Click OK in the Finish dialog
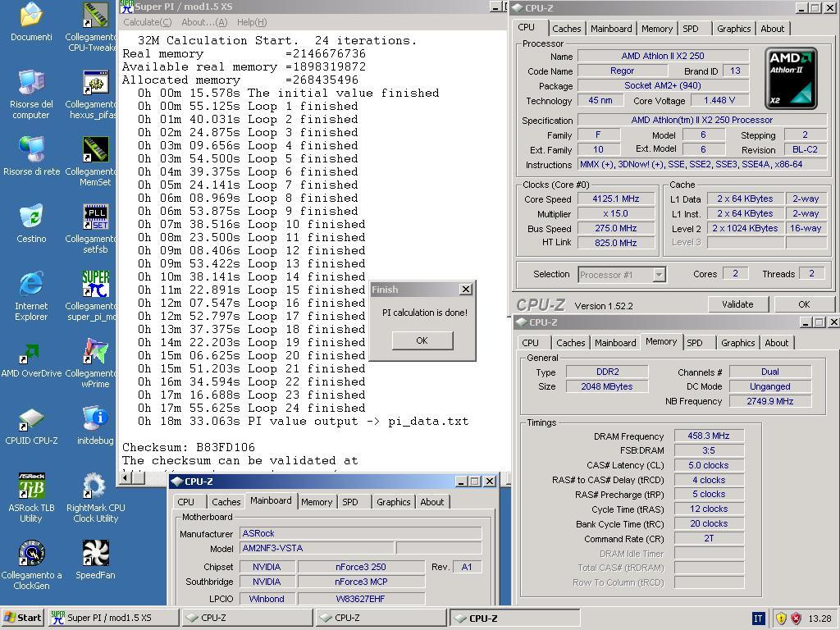The width and height of the screenshot is (840, 630). [x=422, y=340]
